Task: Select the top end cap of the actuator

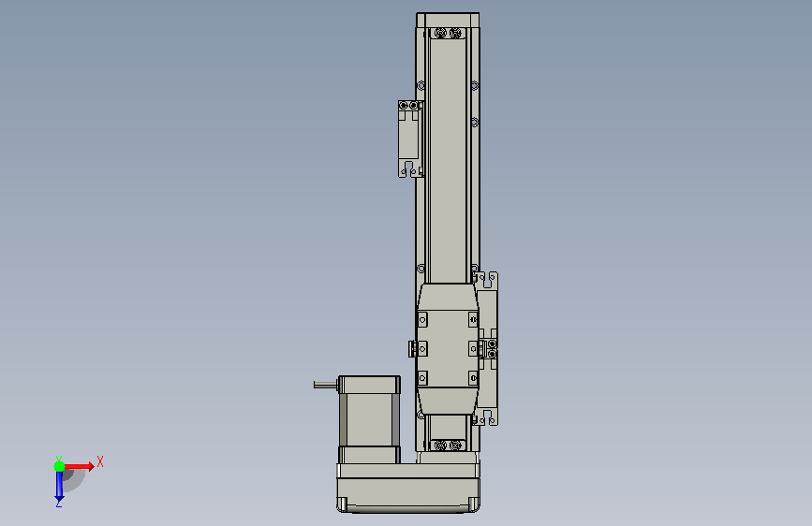Action: (x=448, y=20)
